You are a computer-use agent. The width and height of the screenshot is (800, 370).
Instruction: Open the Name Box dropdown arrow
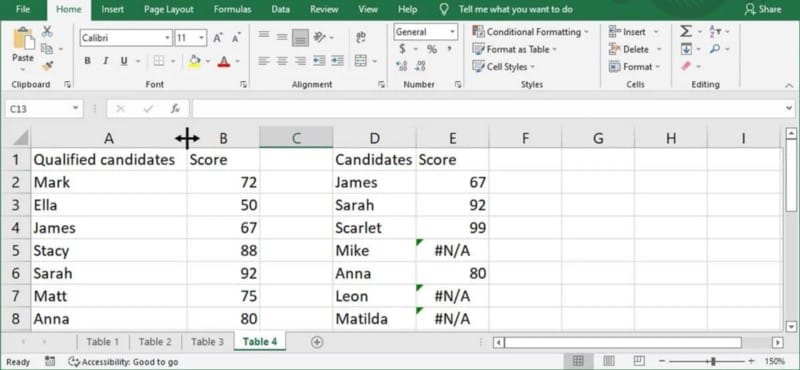(76, 109)
